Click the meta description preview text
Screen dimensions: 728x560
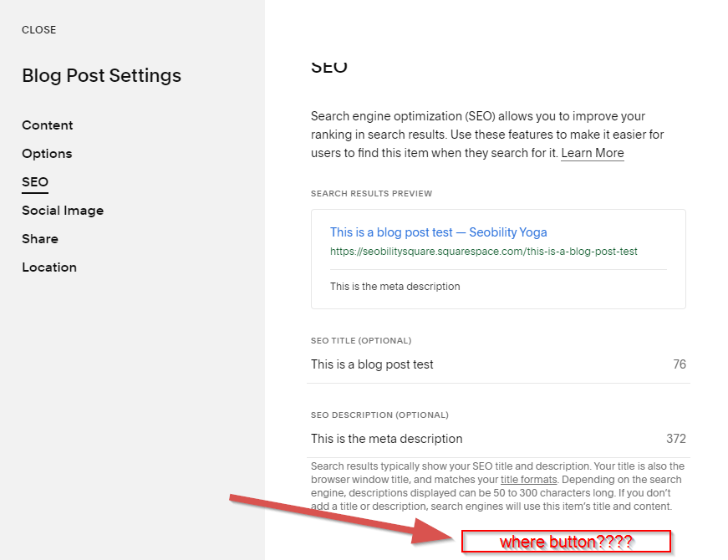395,286
